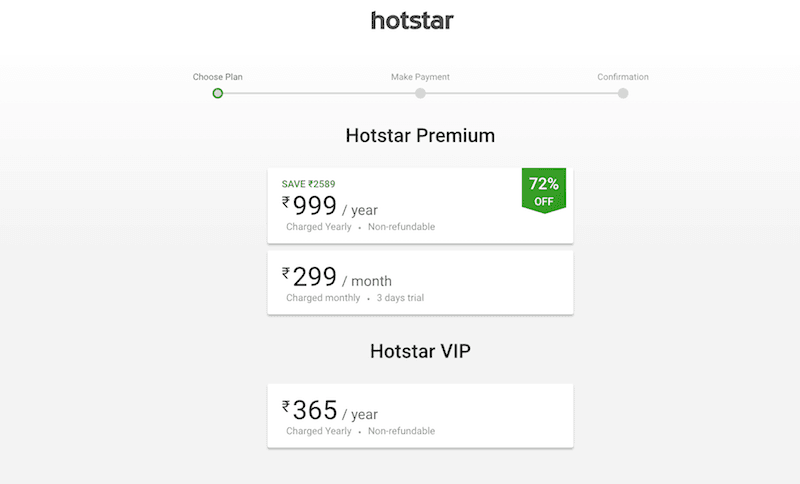Click progress line between Choose Plan and Payment

click(x=319, y=93)
